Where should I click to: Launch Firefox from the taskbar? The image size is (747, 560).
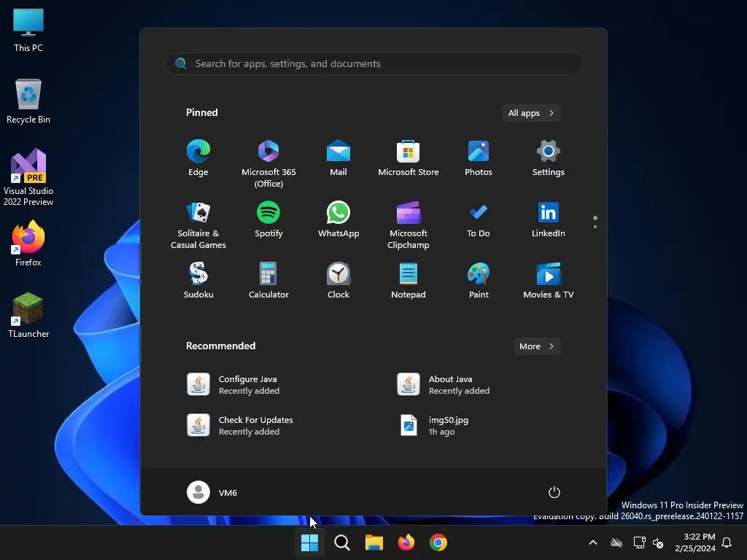(x=406, y=542)
